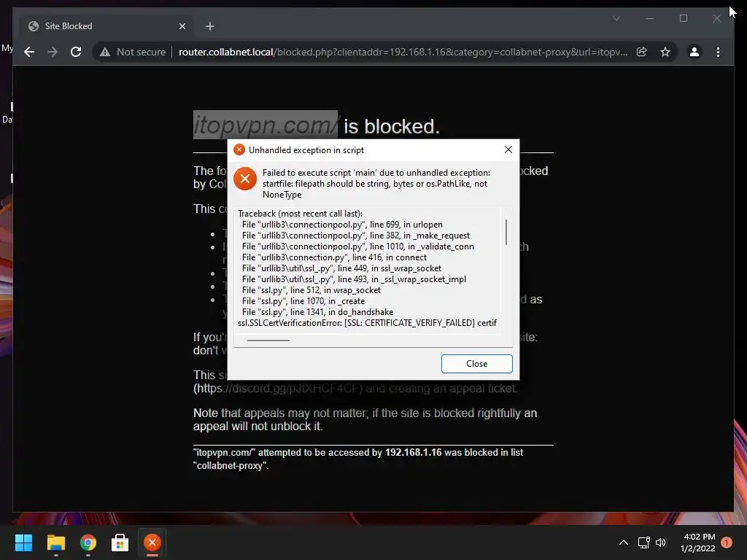Click the 'line 699, in urlopen' traceback line
The height and width of the screenshot is (560, 747).
(x=342, y=225)
